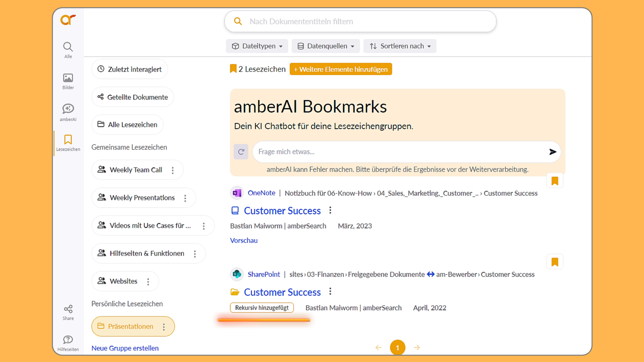Click the Persönliche Lesezeichen heading

[127, 304]
